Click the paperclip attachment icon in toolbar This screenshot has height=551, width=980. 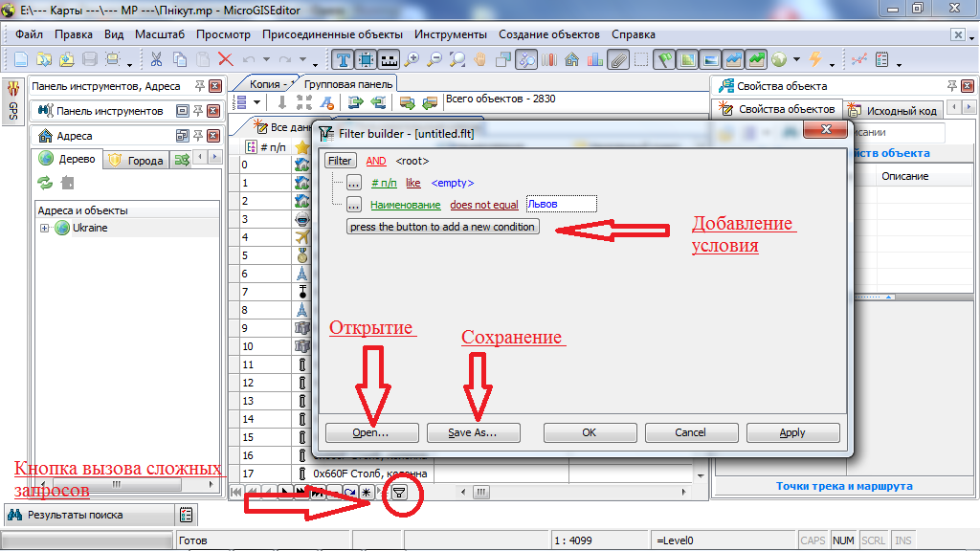[x=618, y=59]
